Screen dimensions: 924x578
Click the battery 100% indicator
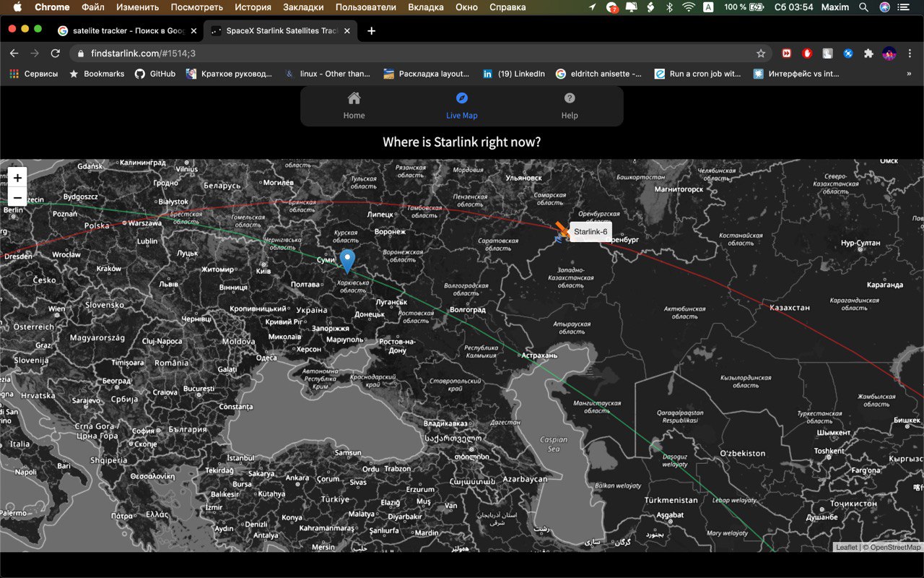click(744, 7)
